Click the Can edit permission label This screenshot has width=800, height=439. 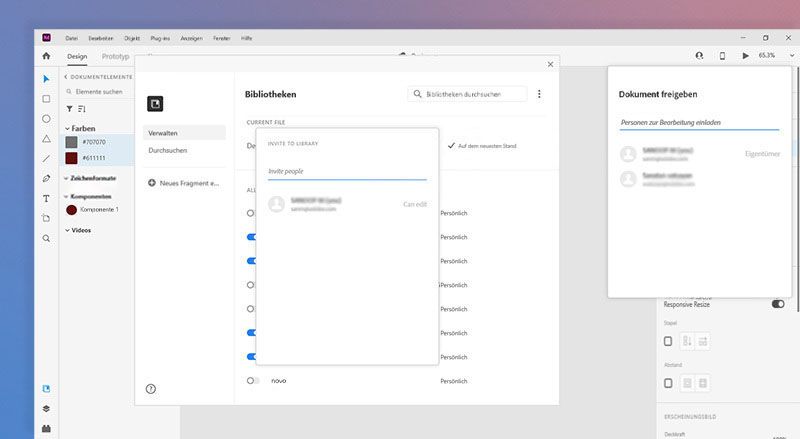(x=415, y=204)
